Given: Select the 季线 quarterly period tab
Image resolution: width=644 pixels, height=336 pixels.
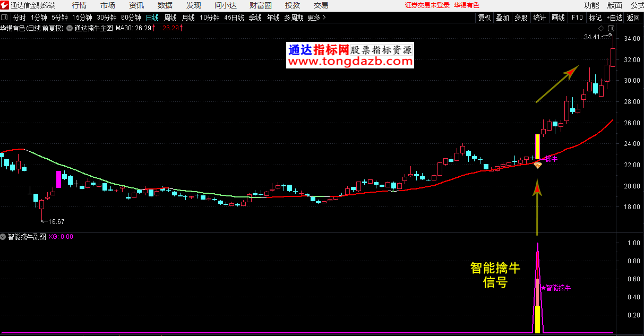Looking at the screenshot, I should [x=255, y=18].
